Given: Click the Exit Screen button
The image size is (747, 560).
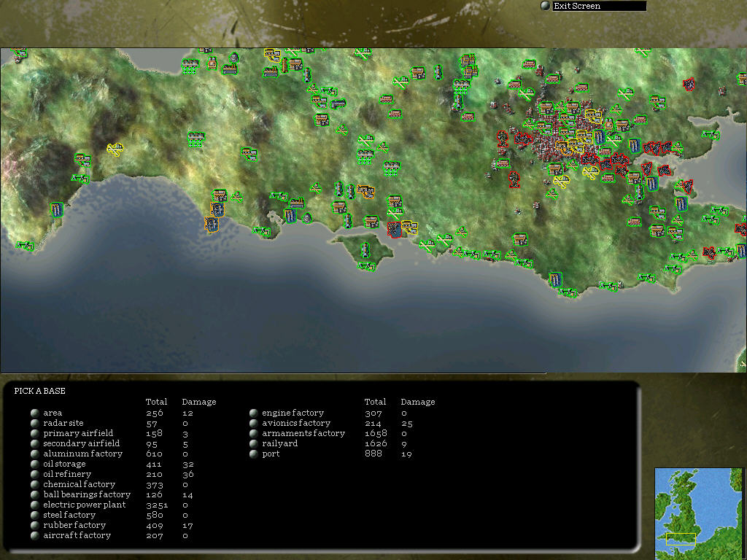Looking at the screenshot, I should [599, 6].
